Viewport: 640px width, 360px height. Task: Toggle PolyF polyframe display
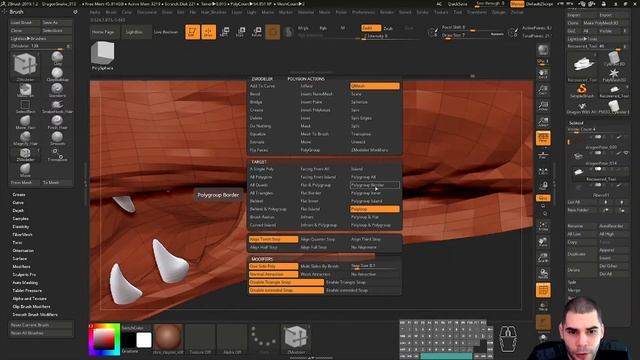(543, 290)
